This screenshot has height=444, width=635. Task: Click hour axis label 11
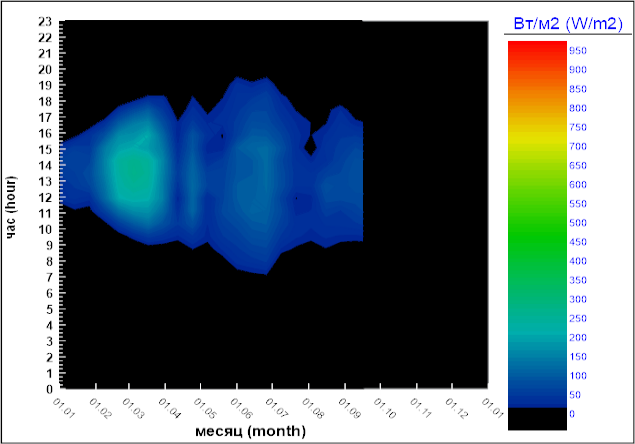coord(45,213)
